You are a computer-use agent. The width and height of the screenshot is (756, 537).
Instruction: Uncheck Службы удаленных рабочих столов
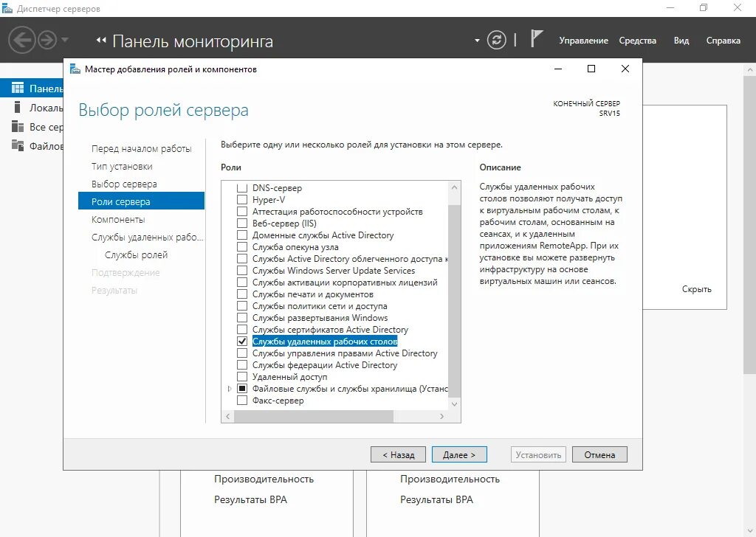[x=243, y=341]
